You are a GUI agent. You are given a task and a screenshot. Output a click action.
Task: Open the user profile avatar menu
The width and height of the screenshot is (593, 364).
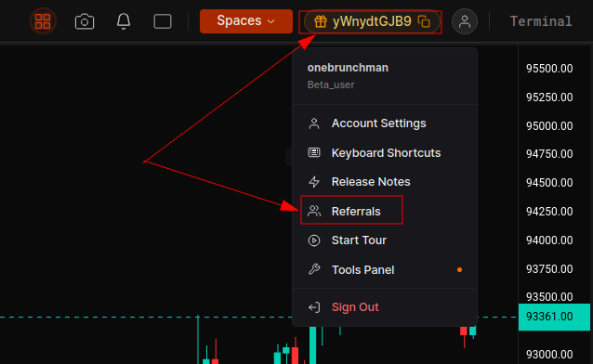tap(465, 21)
